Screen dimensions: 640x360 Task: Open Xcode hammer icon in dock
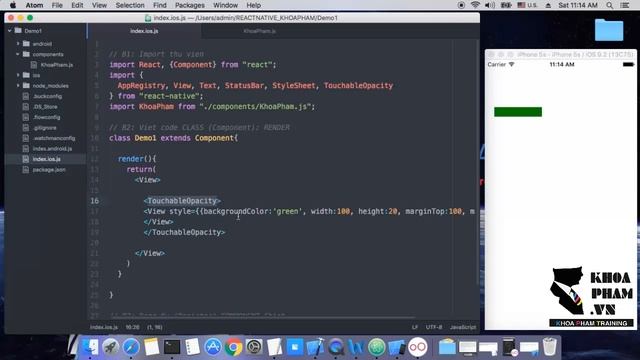(x=315, y=347)
